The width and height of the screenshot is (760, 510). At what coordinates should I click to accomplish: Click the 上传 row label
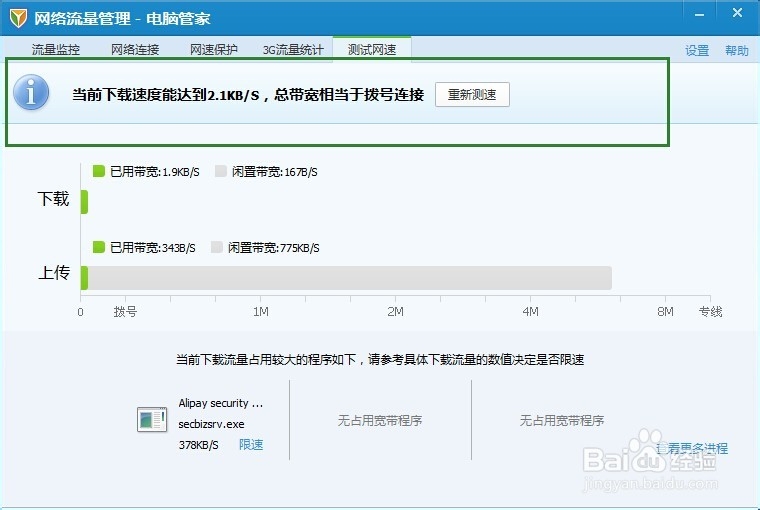(54, 272)
